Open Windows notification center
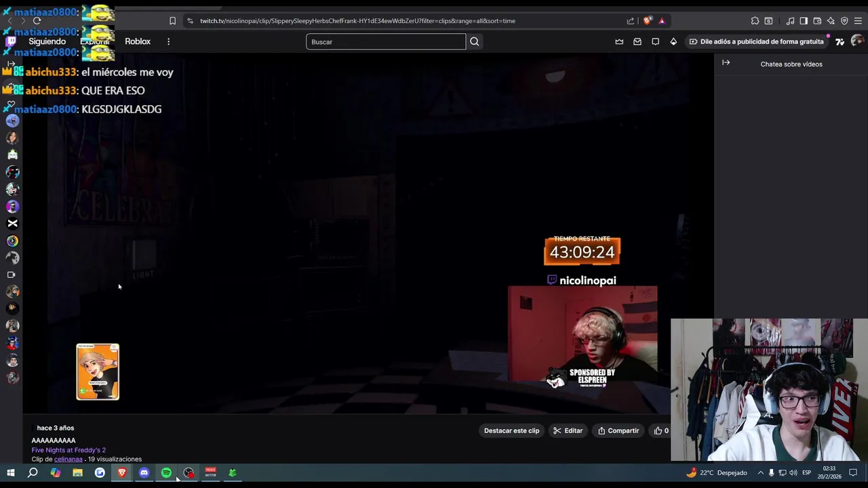Image resolution: width=868 pixels, height=488 pixels. [x=853, y=472]
